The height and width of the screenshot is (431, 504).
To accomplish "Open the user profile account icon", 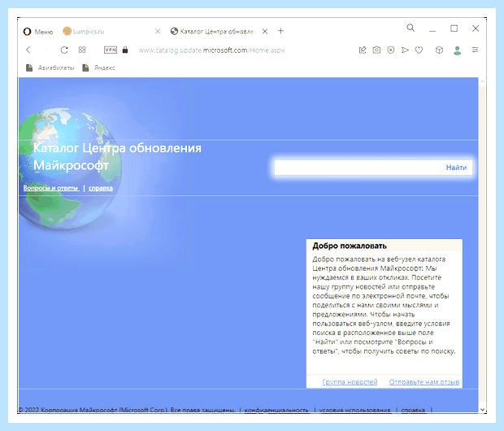I will tap(457, 50).
